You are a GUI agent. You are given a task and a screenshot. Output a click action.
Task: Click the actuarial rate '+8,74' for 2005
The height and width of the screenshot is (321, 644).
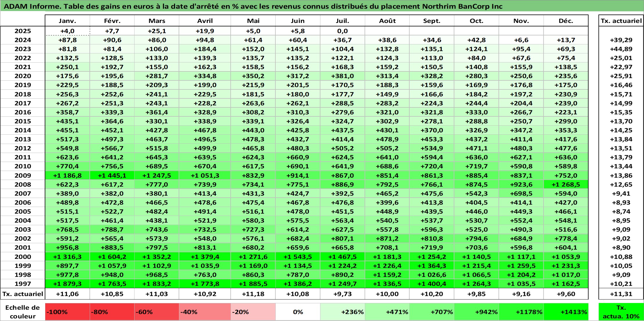click(x=621, y=212)
